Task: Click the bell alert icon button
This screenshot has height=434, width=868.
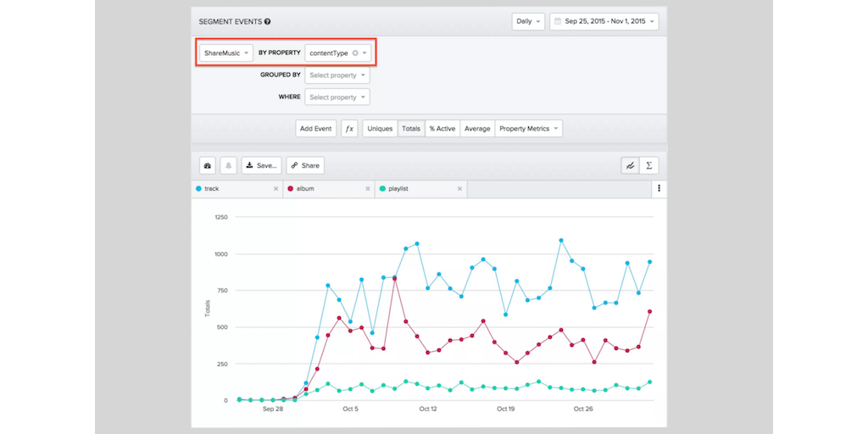Action: click(x=229, y=166)
